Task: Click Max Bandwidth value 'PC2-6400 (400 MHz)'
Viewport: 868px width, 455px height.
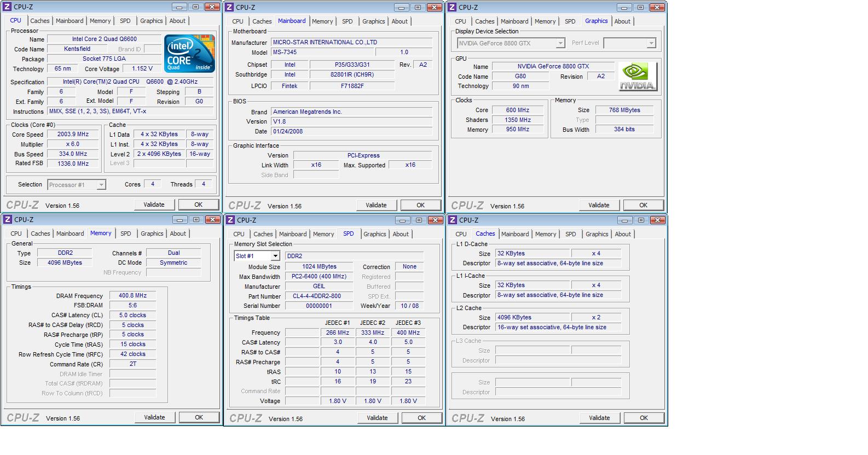Action: (319, 276)
